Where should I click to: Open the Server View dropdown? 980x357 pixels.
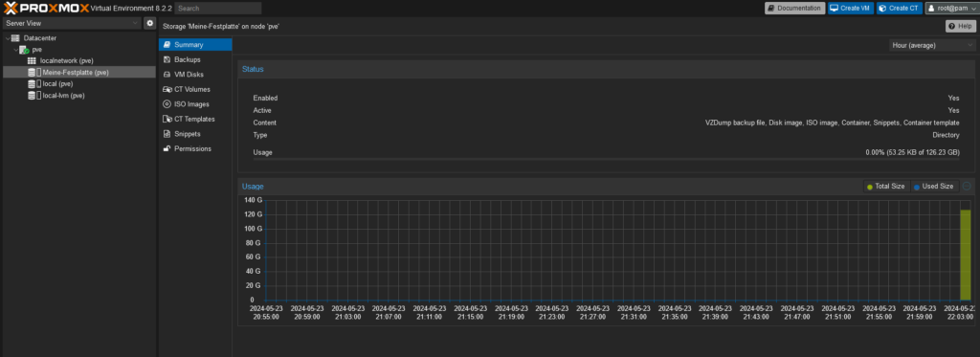[x=72, y=23]
